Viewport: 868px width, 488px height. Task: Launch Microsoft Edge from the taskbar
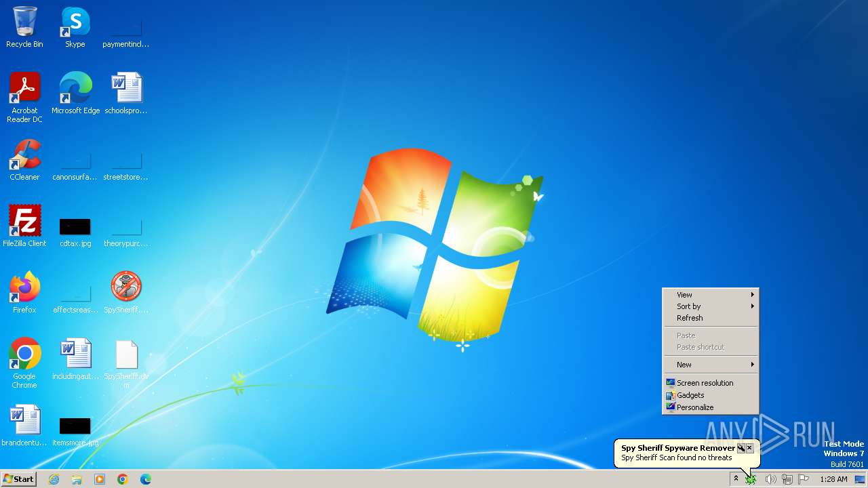pyautogui.click(x=146, y=479)
